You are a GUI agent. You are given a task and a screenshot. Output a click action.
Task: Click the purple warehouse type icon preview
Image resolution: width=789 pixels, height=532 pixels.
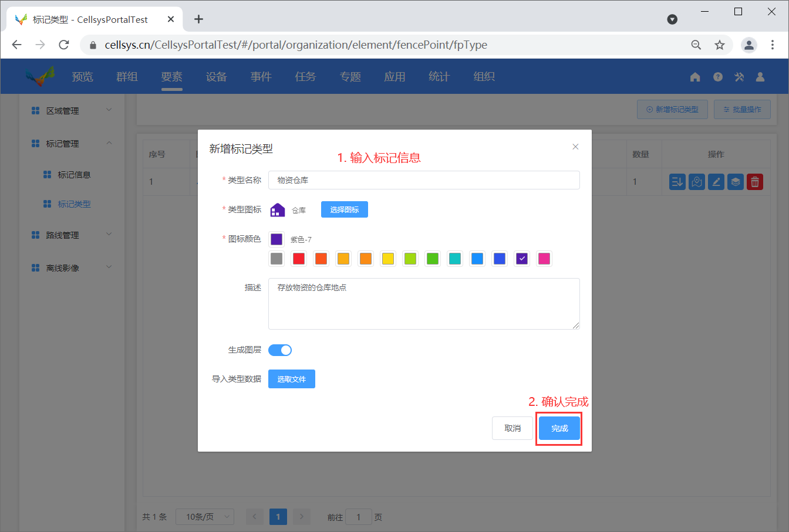click(x=277, y=210)
